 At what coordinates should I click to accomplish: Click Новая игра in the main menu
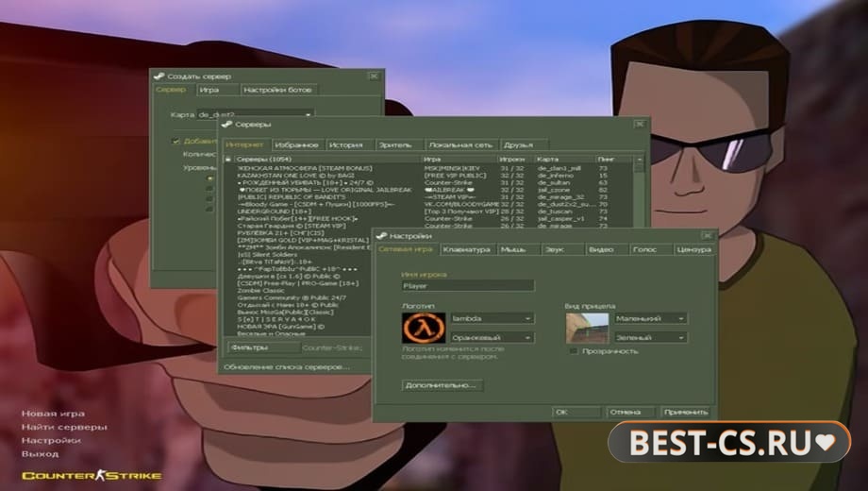[x=53, y=414]
